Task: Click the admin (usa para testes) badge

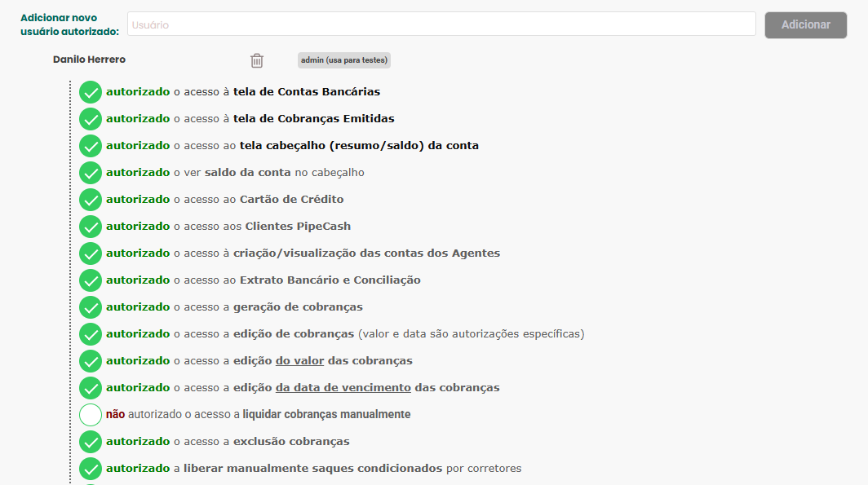Action: pos(344,60)
